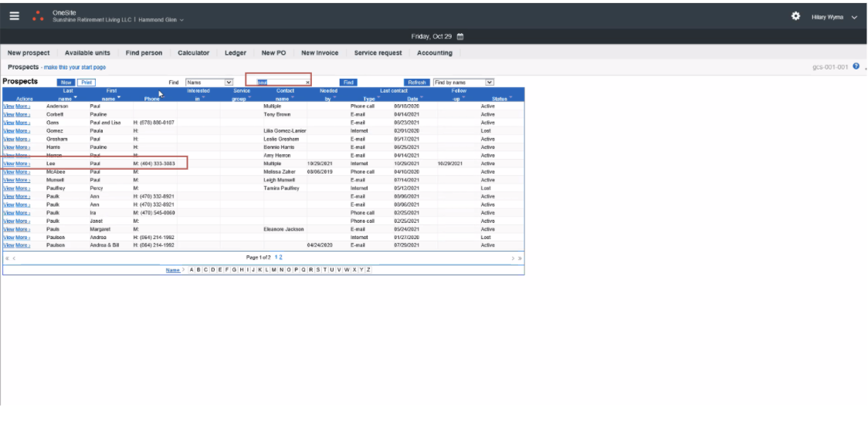Sort by Needed by column arrow
This screenshot has width=868, height=432.
point(334,98)
